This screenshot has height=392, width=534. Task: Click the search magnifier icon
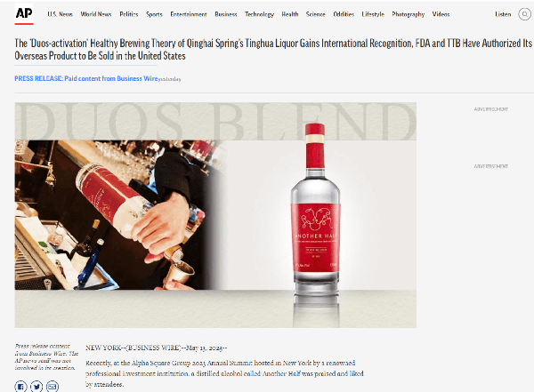[x=524, y=14]
